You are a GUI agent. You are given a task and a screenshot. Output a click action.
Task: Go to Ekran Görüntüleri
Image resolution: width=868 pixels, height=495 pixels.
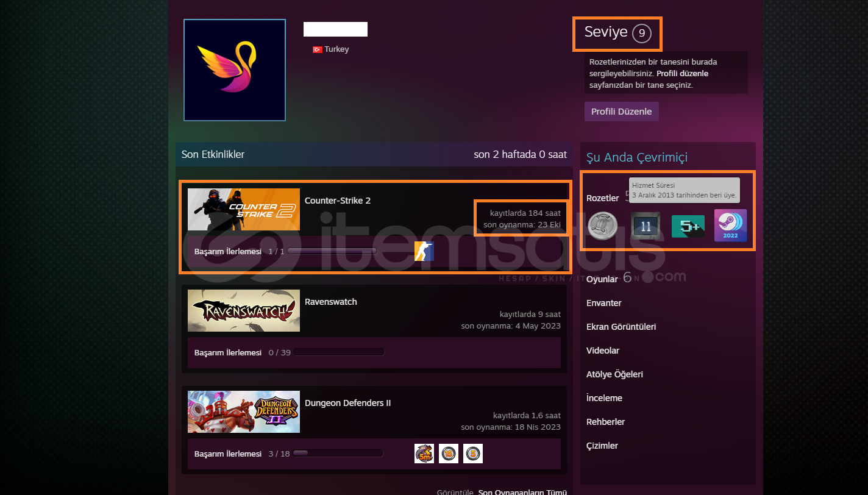point(621,327)
